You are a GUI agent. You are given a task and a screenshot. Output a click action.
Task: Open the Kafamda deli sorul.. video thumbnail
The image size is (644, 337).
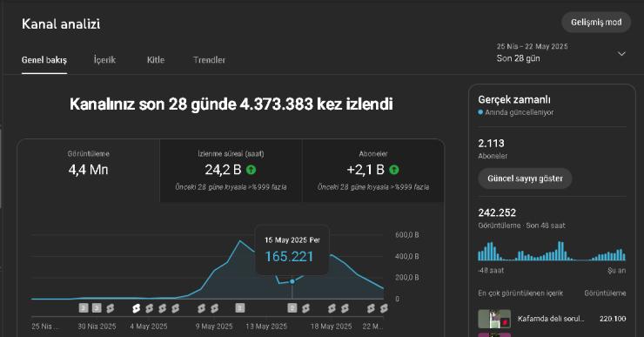click(494, 319)
